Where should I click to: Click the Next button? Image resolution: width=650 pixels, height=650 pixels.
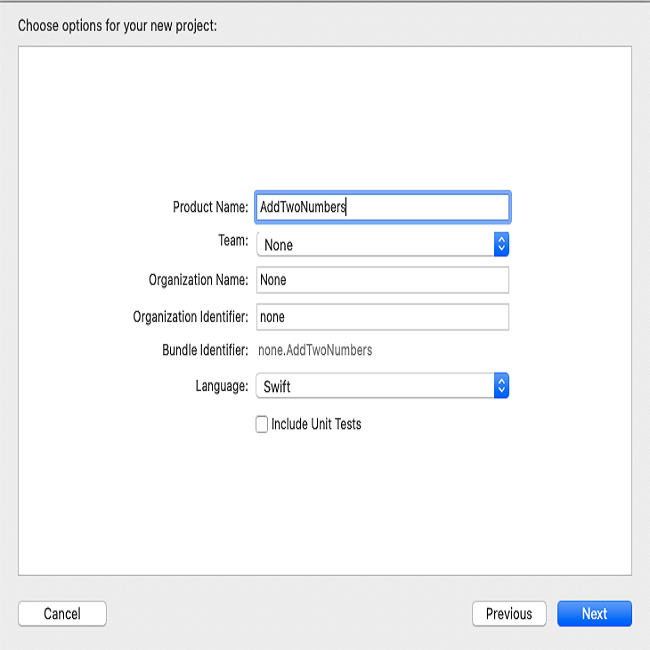(x=594, y=613)
